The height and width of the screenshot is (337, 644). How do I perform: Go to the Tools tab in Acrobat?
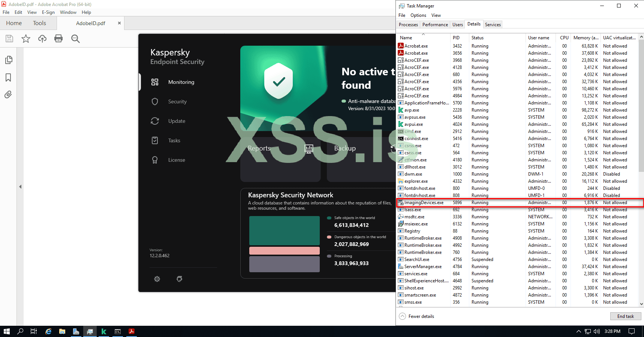tap(39, 23)
